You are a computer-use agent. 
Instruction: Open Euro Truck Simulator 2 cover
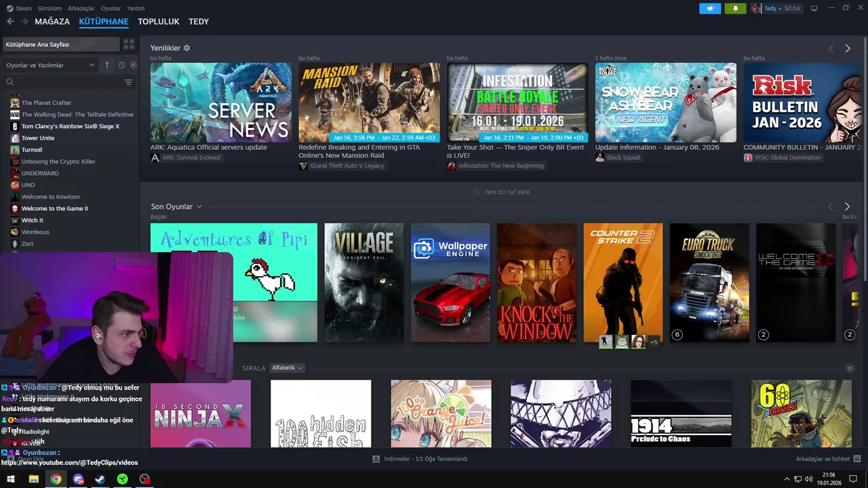(x=709, y=283)
